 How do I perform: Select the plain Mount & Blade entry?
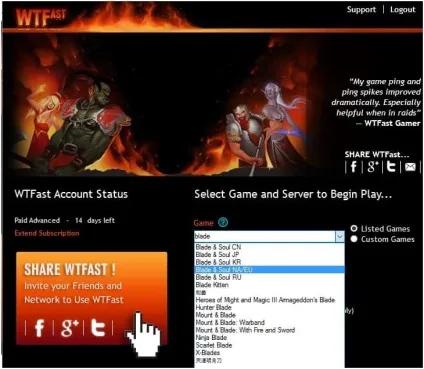tap(269, 315)
